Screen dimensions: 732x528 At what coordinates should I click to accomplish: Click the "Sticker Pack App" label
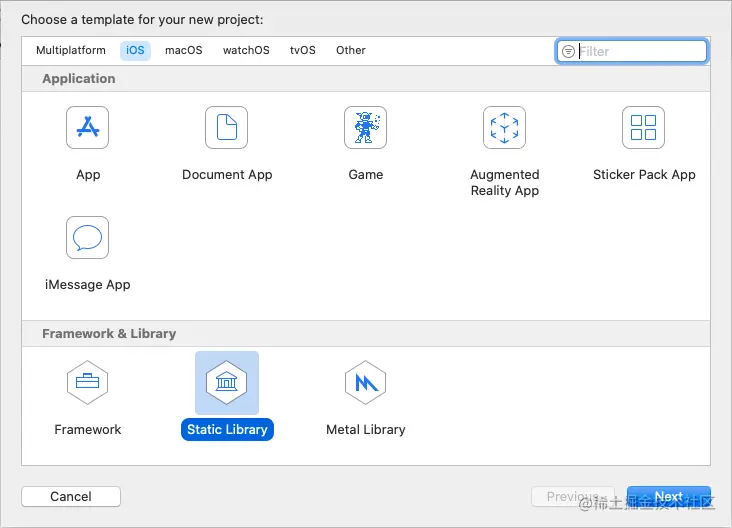point(644,175)
